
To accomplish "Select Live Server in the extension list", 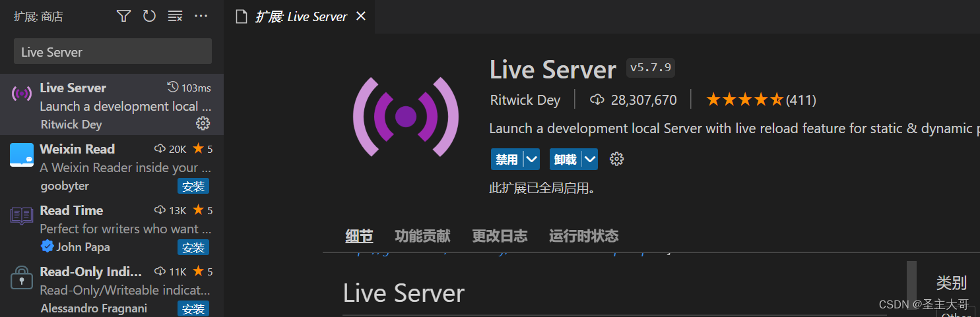I will click(x=112, y=104).
